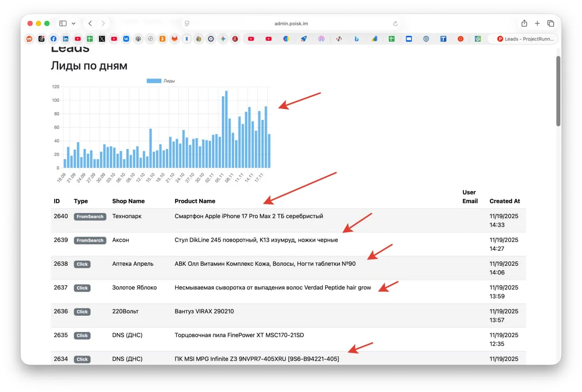The image size is (582, 392).
Task: Open the Reddit pinned tab
Action: point(30,39)
